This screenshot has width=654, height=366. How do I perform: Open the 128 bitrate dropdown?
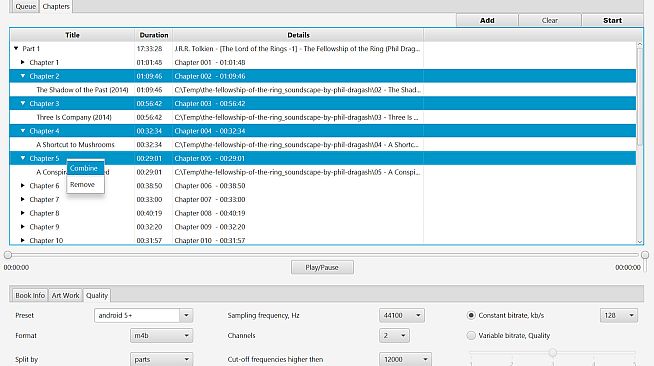click(x=619, y=316)
